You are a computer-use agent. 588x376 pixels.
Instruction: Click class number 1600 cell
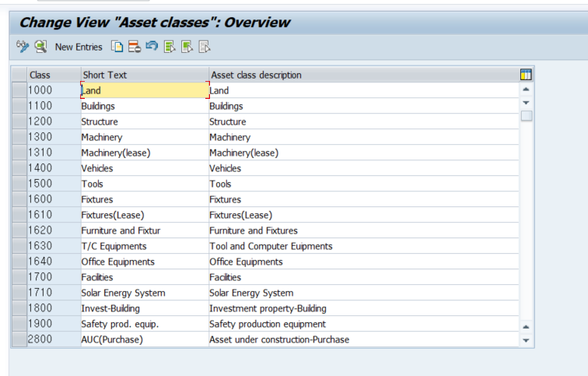[54, 199]
